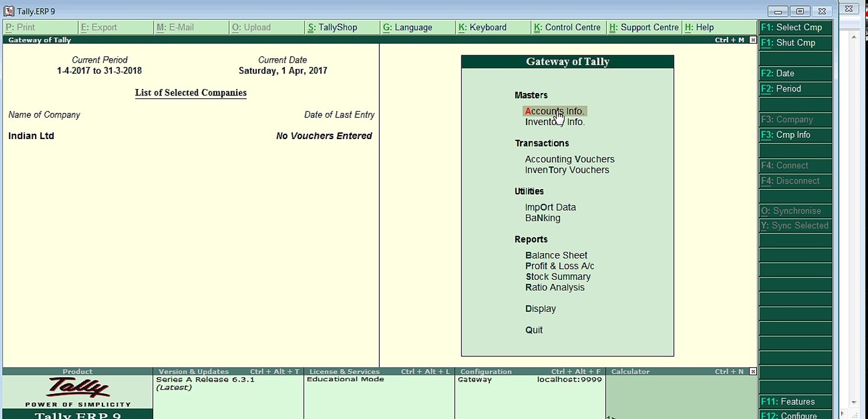This screenshot has height=419, width=868.
Task: Click the current period 1-4-2017 to 31-3-2018
Action: click(x=100, y=71)
